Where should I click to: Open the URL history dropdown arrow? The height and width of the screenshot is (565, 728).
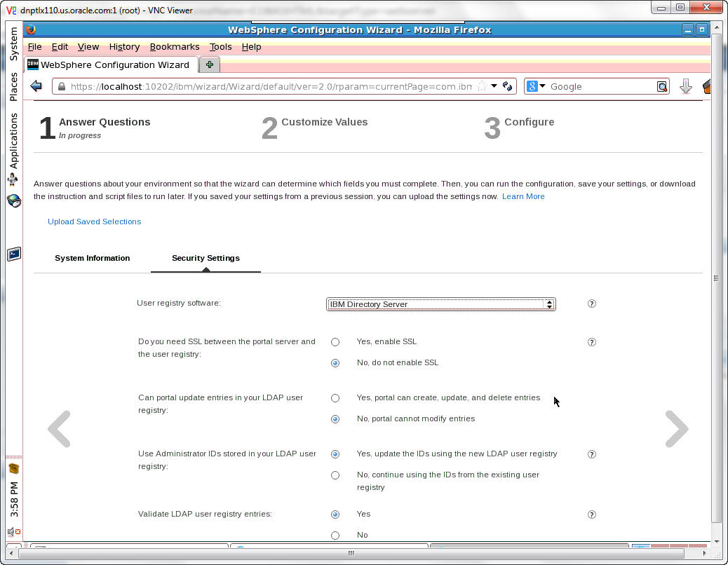(x=494, y=86)
